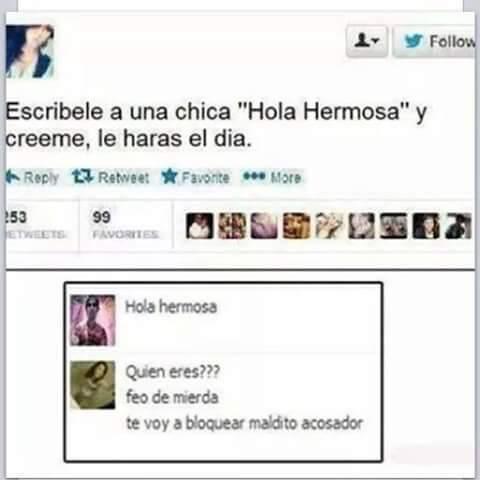
Task: Open the user actions person dropdown
Action: coord(367,41)
